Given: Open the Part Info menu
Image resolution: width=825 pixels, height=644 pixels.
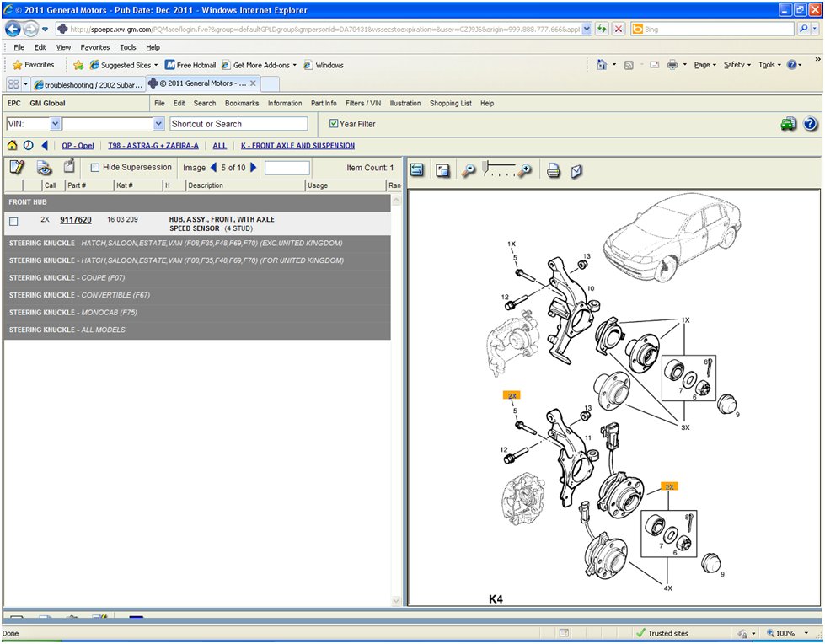Looking at the screenshot, I should click(324, 103).
